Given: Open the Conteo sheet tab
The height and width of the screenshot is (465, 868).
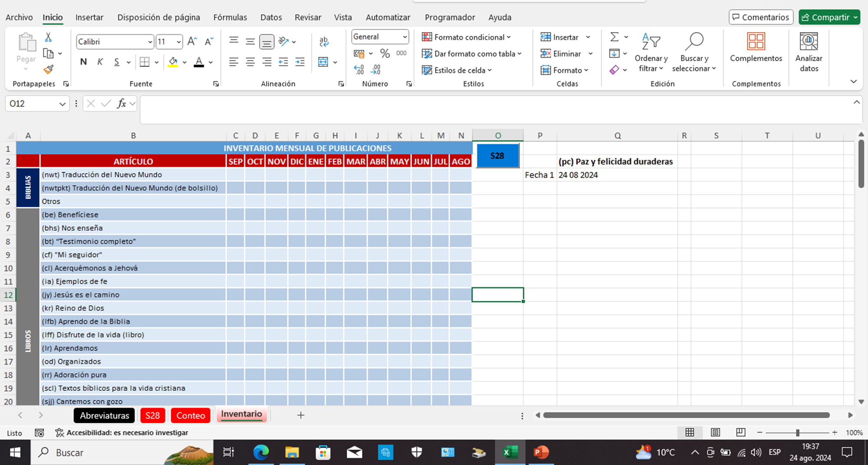Looking at the screenshot, I should click(x=191, y=415).
